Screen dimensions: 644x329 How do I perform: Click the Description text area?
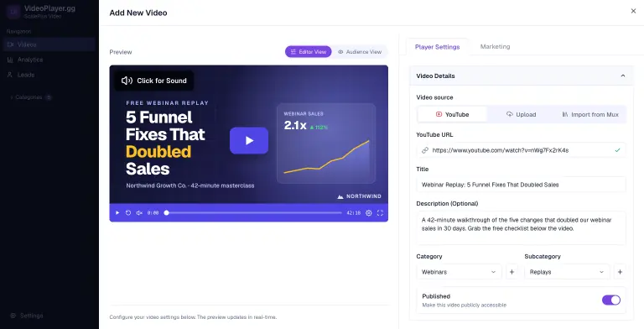coord(522,228)
